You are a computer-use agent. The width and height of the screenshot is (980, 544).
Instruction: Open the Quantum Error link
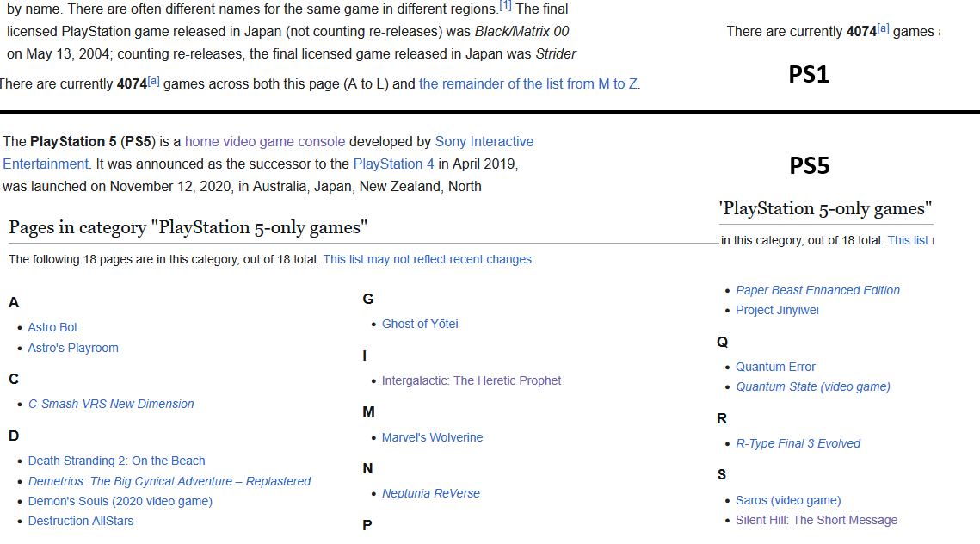(x=775, y=367)
